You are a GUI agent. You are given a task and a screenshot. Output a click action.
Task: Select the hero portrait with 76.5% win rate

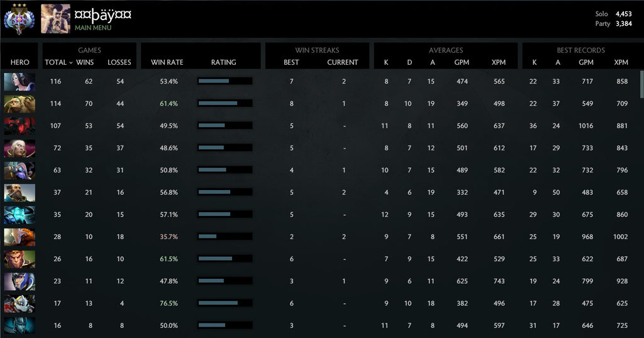click(x=19, y=303)
